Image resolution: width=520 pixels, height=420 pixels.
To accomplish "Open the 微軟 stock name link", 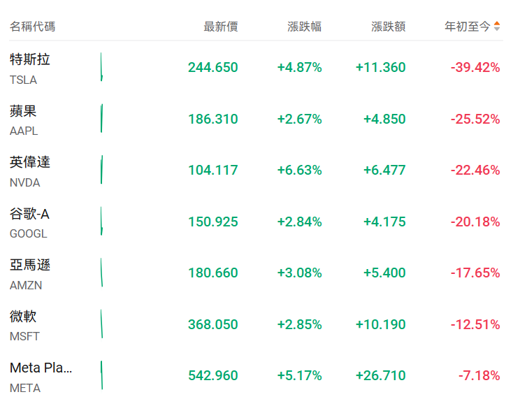I will [23, 317].
